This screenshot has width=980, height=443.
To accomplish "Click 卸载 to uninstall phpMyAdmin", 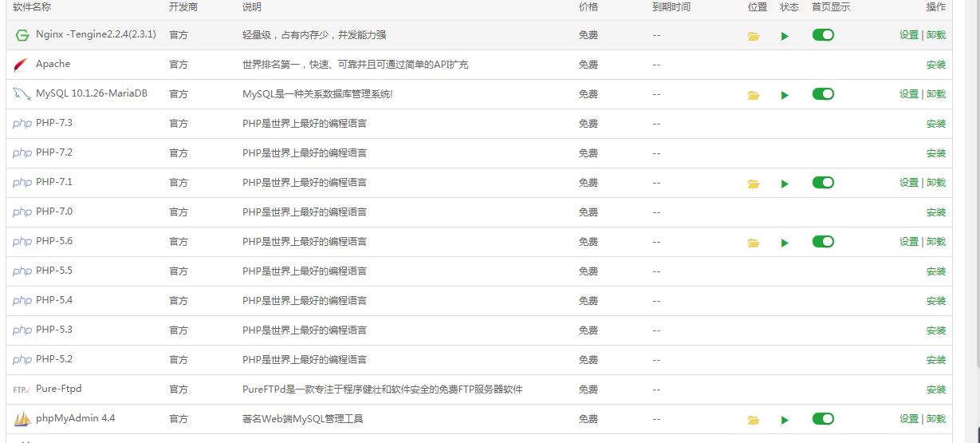I will [936, 419].
